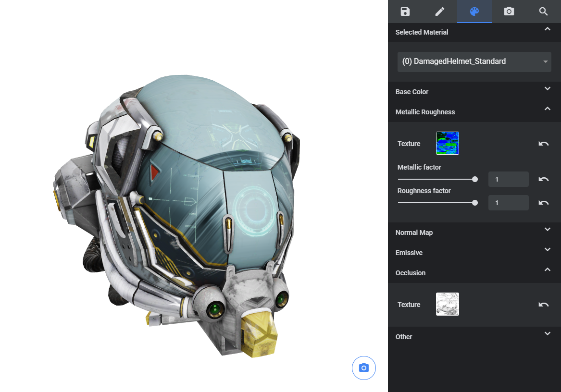Switch to the camera tab in the top toolbar

pyautogui.click(x=509, y=12)
